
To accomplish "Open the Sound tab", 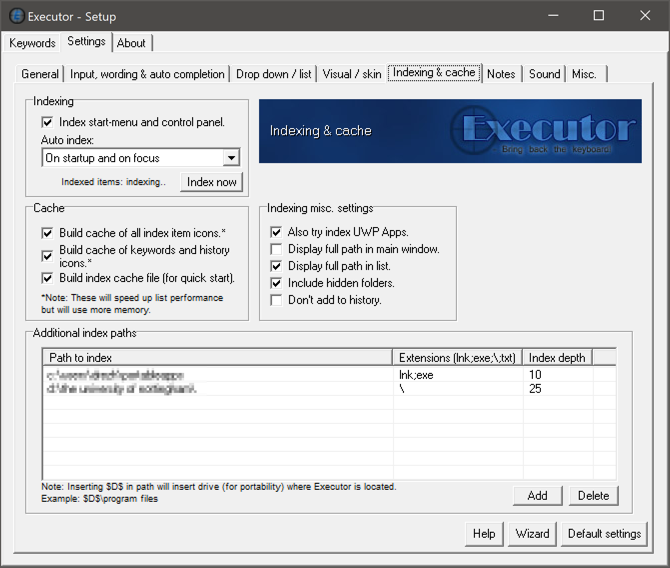I will pos(544,74).
